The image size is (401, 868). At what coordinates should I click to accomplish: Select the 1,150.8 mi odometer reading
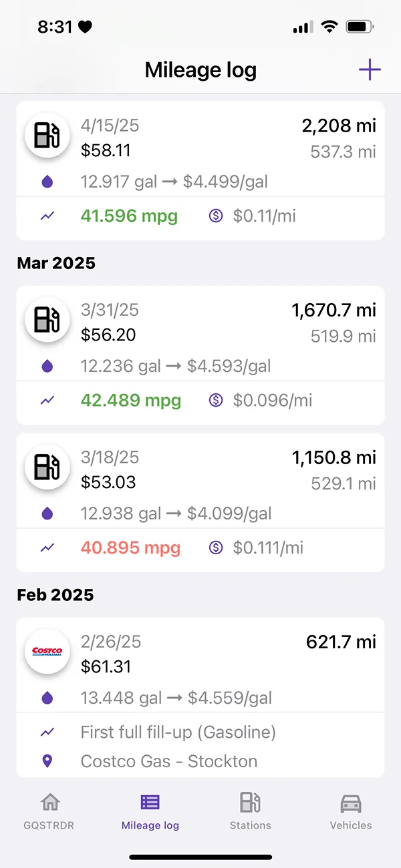click(x=334, y=458)
